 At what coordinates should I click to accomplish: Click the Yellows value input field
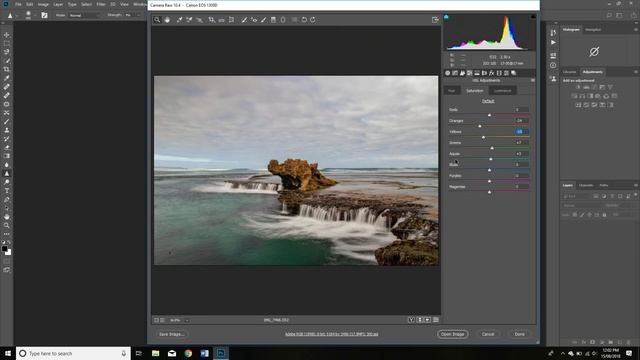pyautogui.click(x=522, y=132)
